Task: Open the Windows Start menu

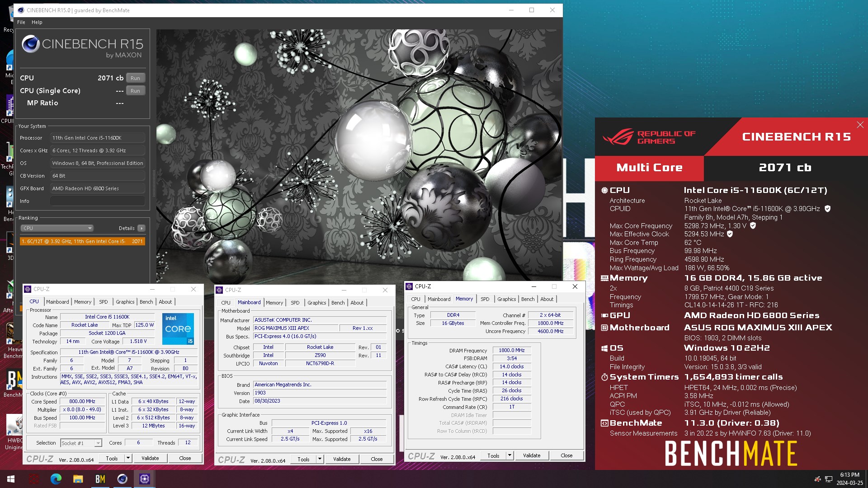Action: pos(11,479)
